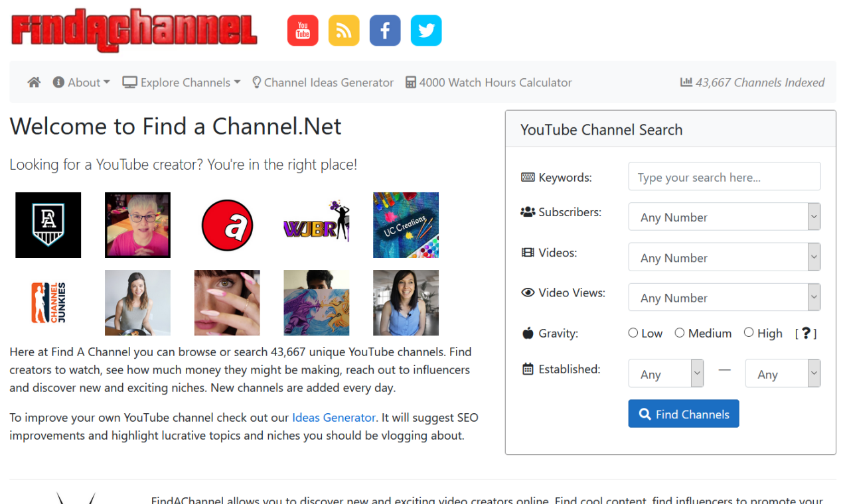Click the keyboard icon beside Keywords

[528, 177]
